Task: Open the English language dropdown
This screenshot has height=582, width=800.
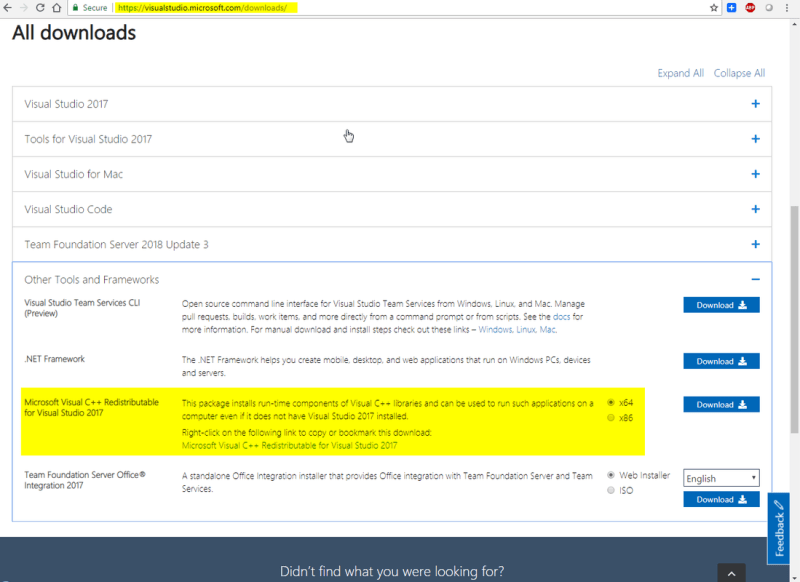Action: point(721,478)
